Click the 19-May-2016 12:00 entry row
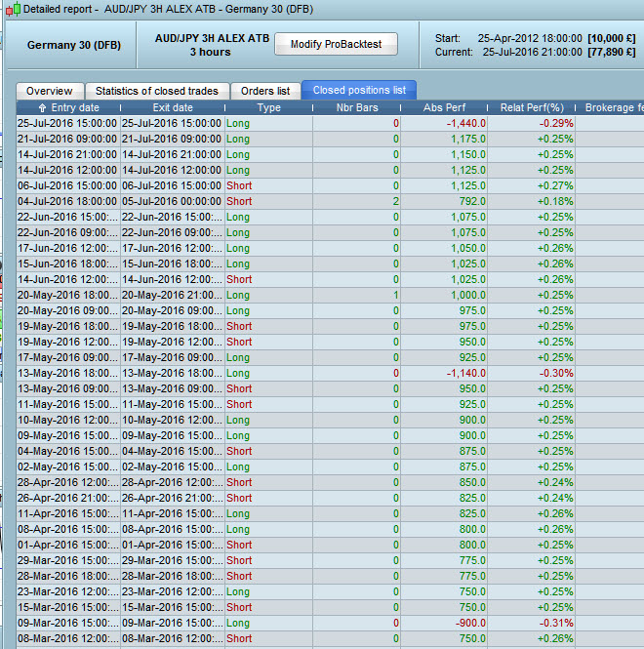Viewport: 644px width, 649px height. point(330,342)
